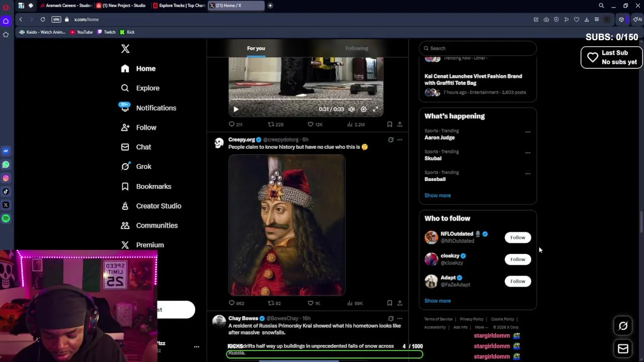Like the video post with 12K likes
Screen dimensions: 644x362
(x=315, y=124)
